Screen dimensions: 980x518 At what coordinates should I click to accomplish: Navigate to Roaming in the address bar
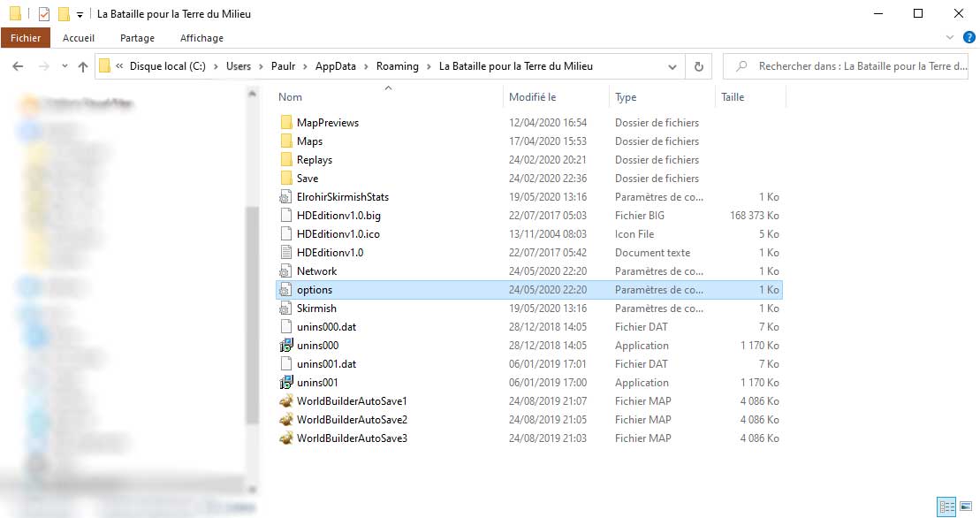398,66
